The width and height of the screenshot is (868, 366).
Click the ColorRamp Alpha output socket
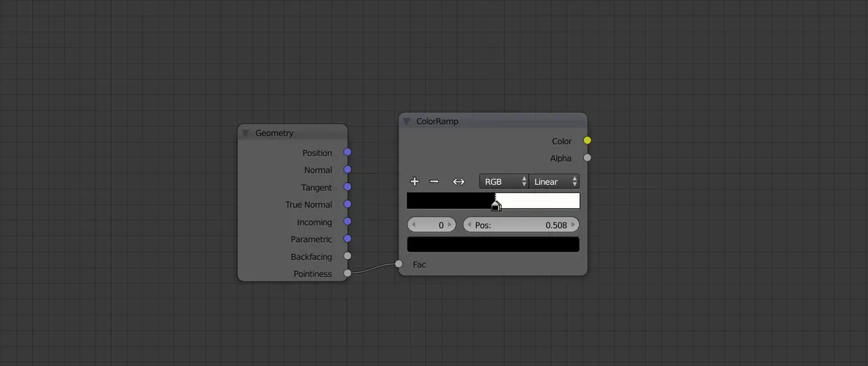587,158
